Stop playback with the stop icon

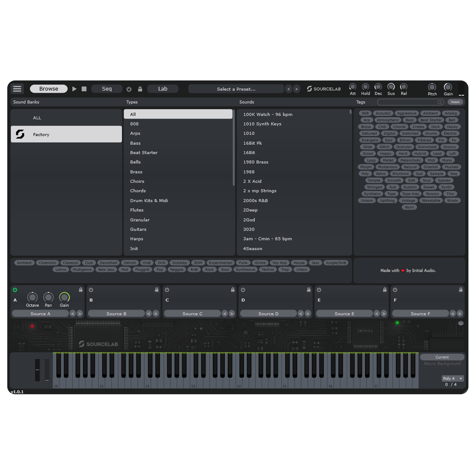coord(84,89)
